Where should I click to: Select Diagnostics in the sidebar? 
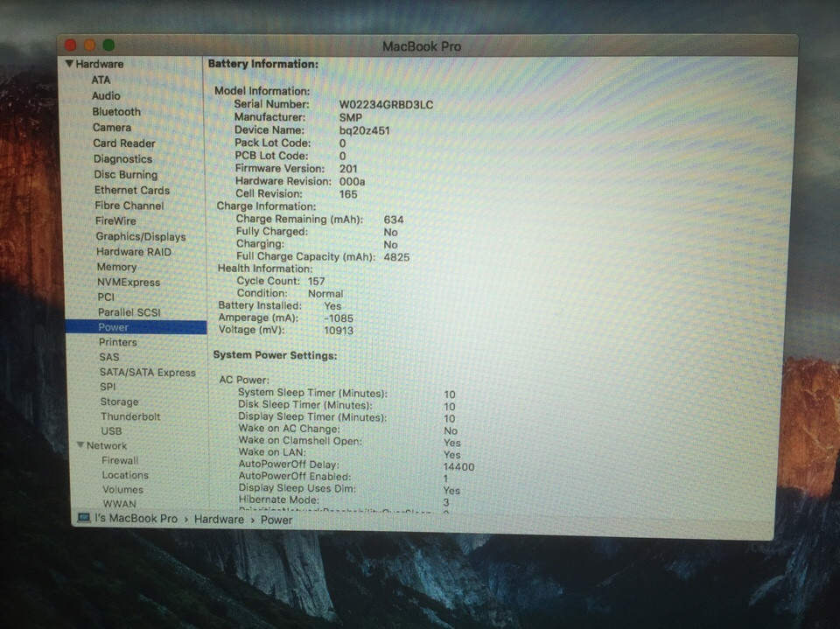pyautogui.click(x=122, y=158)
